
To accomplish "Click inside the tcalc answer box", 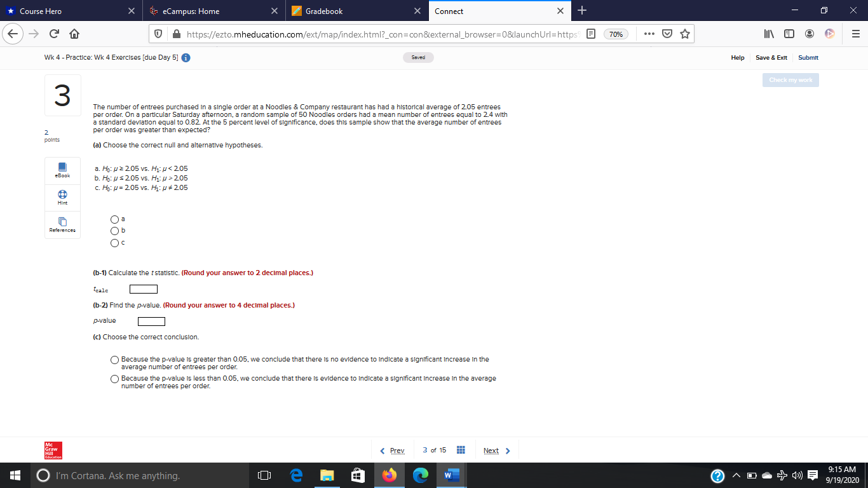I will pos(143,288).
